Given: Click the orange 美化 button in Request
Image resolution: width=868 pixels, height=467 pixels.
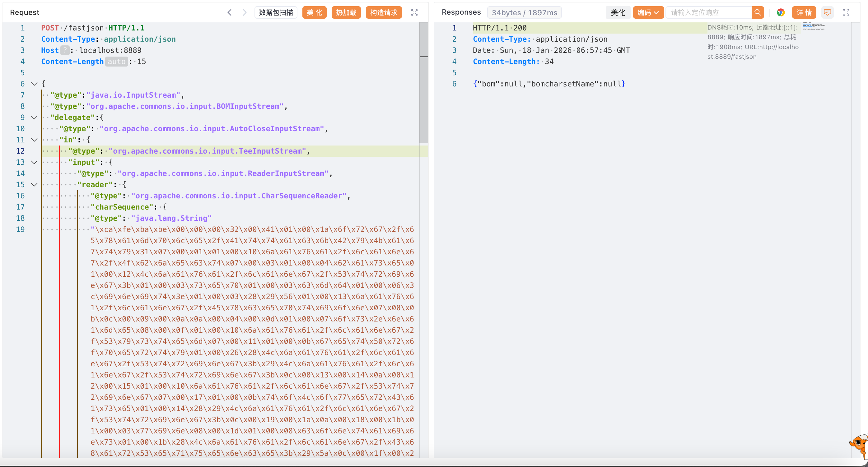Looking at the screenshot, I should (314, 12).
